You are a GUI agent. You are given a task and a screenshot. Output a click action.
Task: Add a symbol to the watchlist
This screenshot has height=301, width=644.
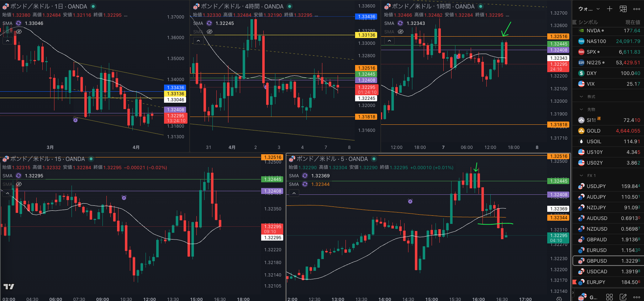pyautogui.click(x=609, y=9)
